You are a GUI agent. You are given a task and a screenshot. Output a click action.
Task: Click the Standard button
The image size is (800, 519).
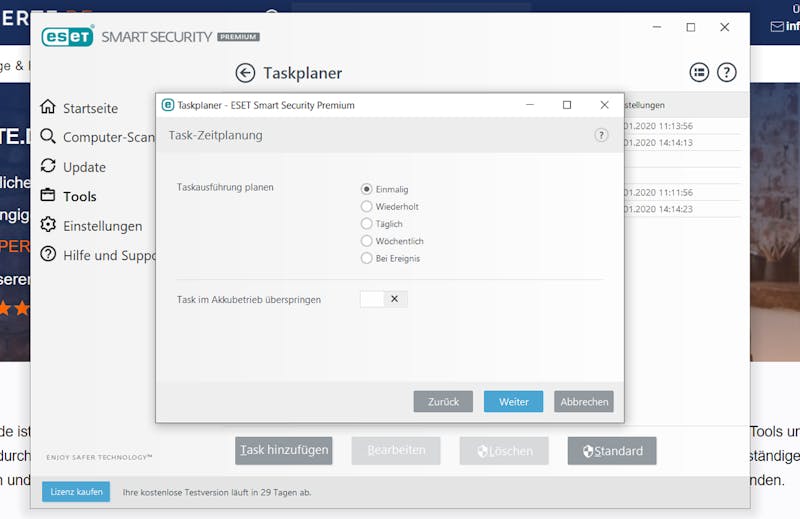coord(612,451)
